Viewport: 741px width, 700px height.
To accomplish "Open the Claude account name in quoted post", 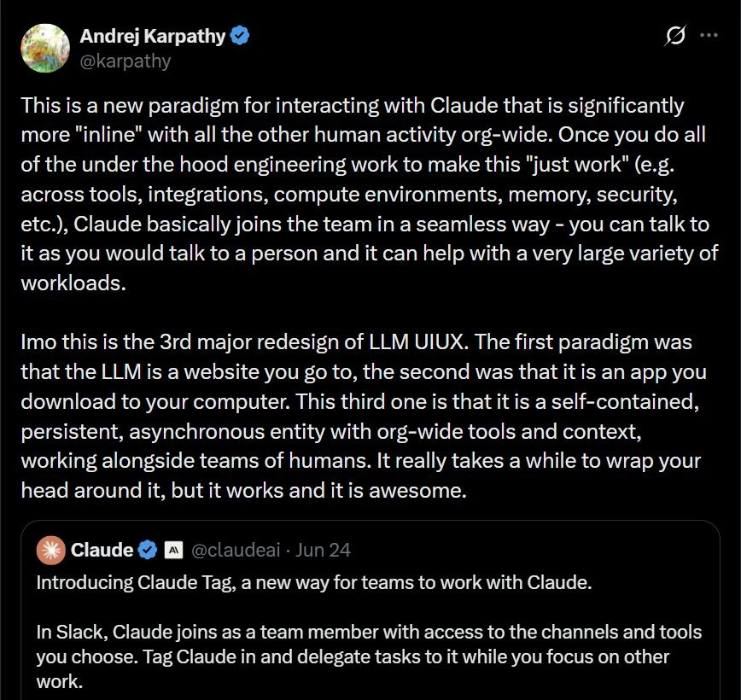I will click(x=102, y=550).
